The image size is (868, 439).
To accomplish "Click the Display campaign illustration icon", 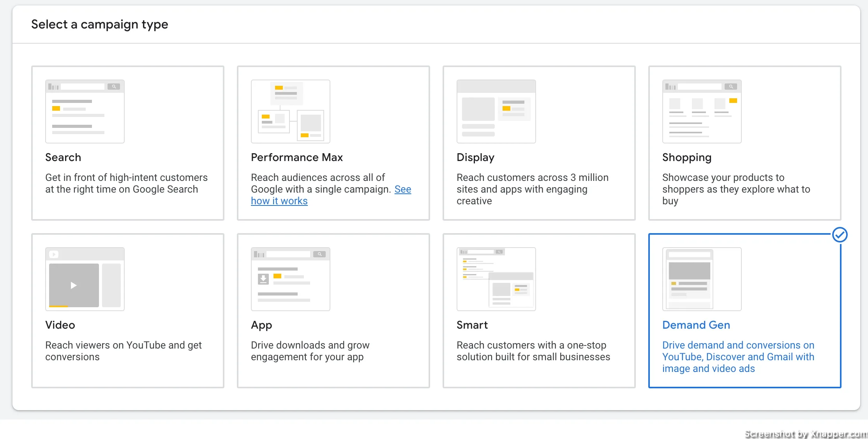I will tap(496, 112).
